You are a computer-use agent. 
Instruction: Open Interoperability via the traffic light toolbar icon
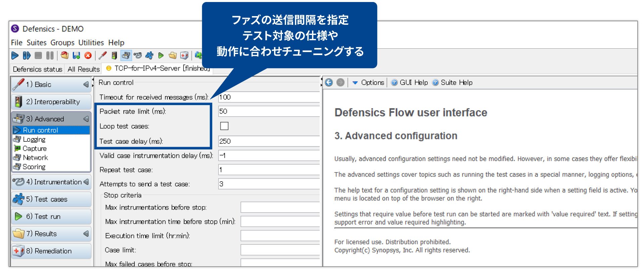coord(114,55)
